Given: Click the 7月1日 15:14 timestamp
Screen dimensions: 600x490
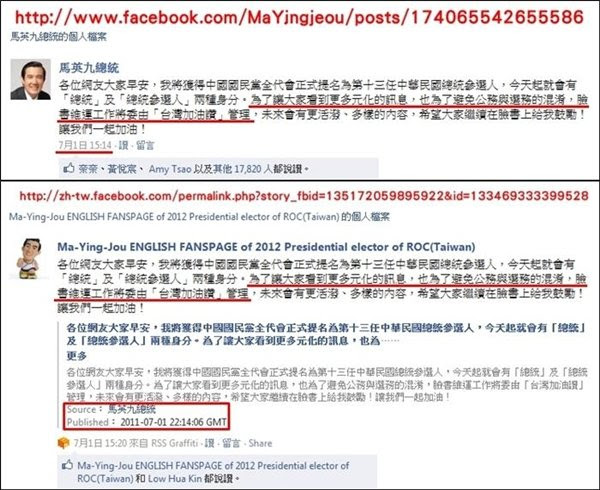Looking at the screenshot, I should (85, 145).
